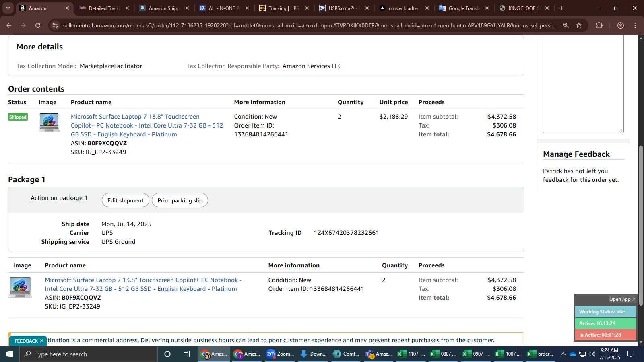644x362 pixels.
Task: Open OneDrive icon in system tray
Action: point(572,354)
